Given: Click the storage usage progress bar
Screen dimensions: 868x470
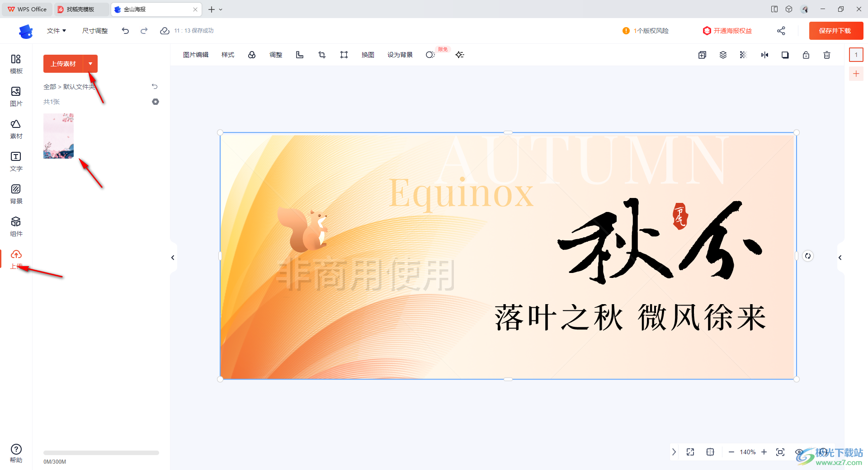Looking at the screenshot, I should [x=101, y=452].
